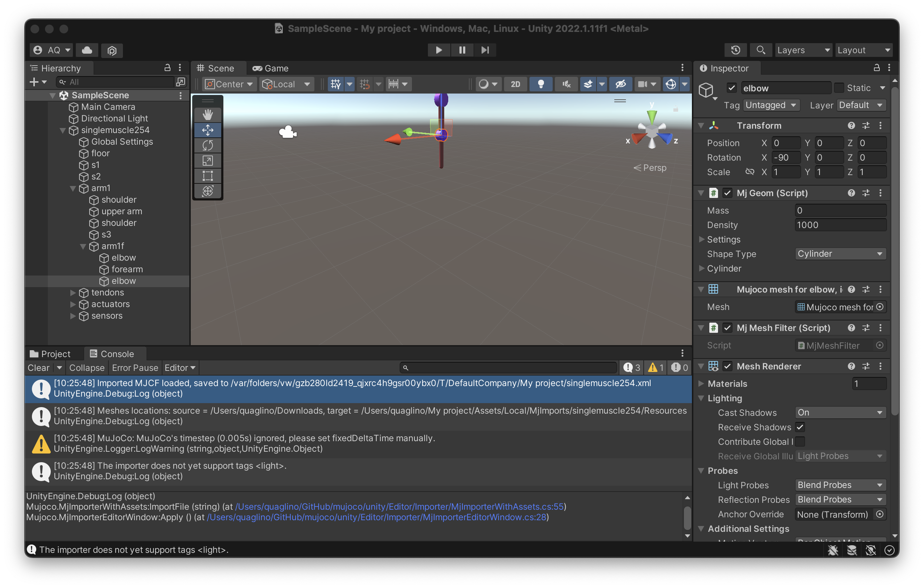Uncheck Receive Shadows in Mesh Renderer

click(x=800, y=427)
